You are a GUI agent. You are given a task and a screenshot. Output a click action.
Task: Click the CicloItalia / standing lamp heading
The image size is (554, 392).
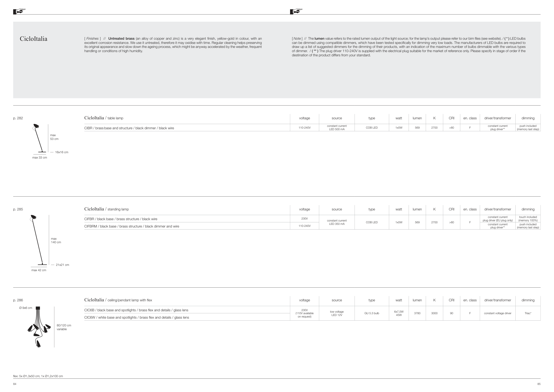[106, 209]
